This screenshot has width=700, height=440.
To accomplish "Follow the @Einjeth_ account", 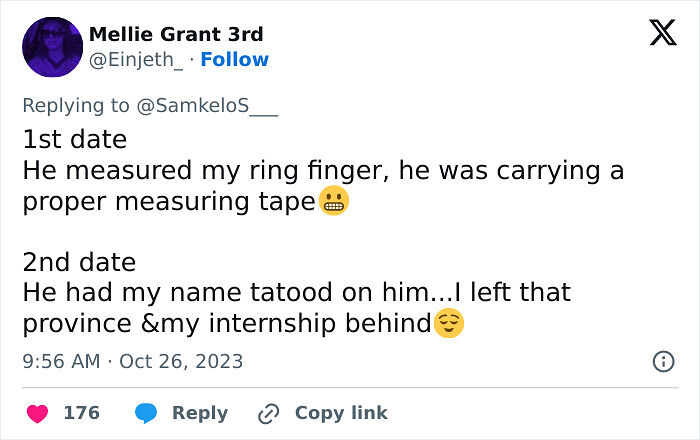I will pyautogui.click(x=234, y=59).
